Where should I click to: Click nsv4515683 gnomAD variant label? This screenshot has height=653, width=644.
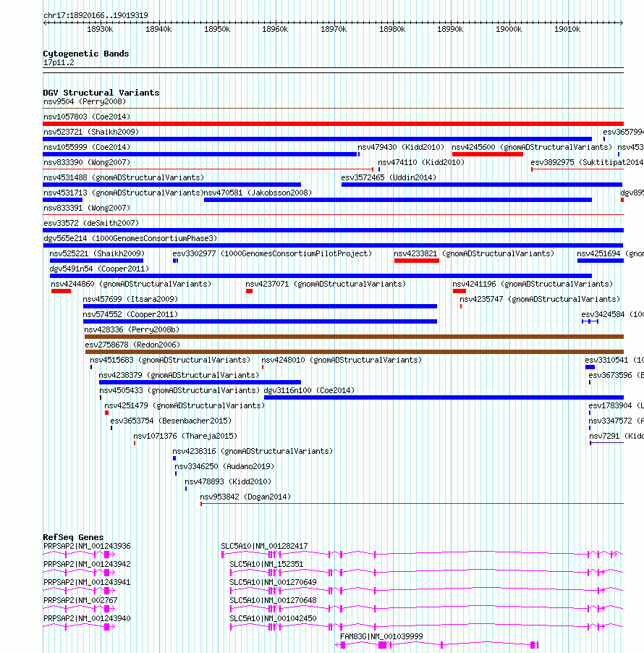click(170, 361)
